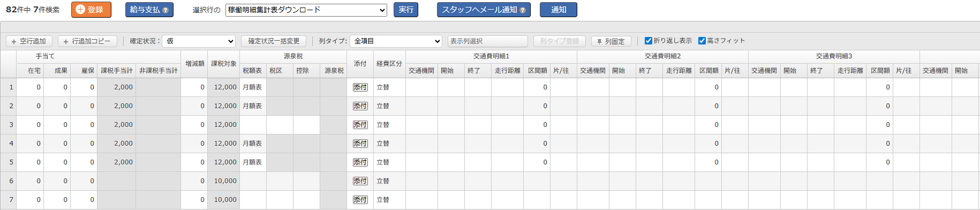Screen dimensions: 980x210
Task: Click 行追加コピー button
Action: tap(87, 41)
